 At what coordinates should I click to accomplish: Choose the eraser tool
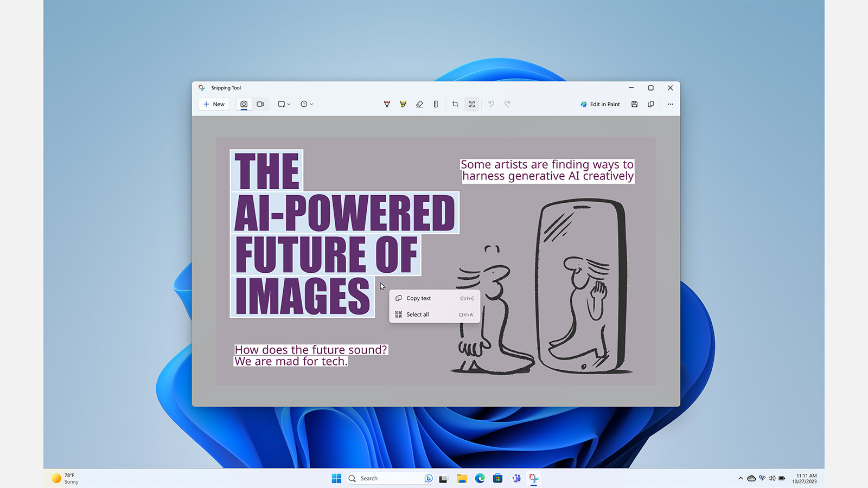click(x=419, y=104)
